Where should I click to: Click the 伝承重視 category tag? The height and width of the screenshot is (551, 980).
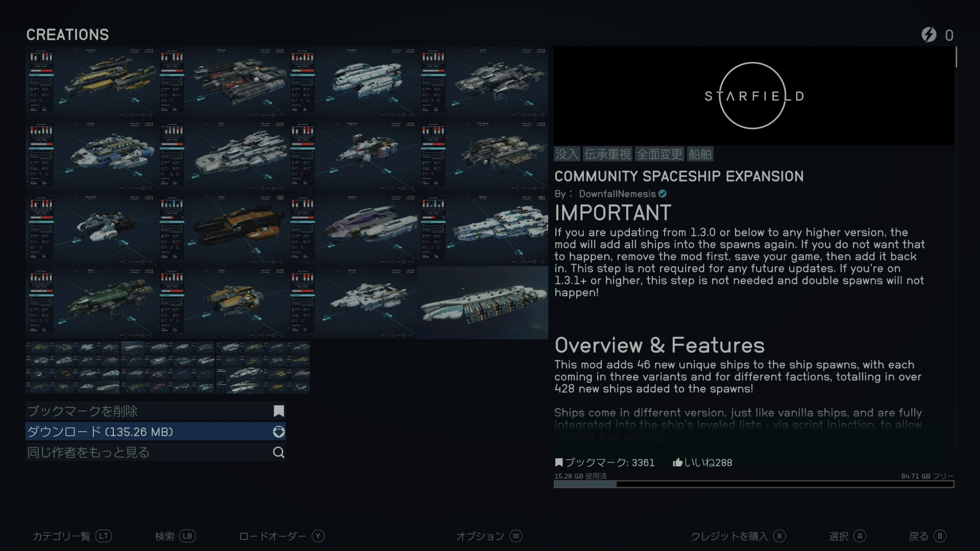coord(607,154)
